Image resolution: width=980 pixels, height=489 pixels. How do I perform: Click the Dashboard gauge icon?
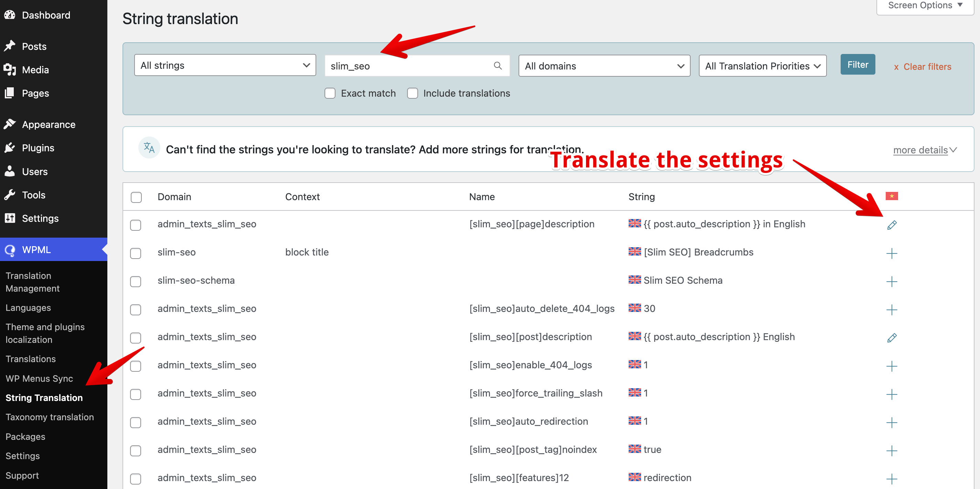click(x=10, y=15)
